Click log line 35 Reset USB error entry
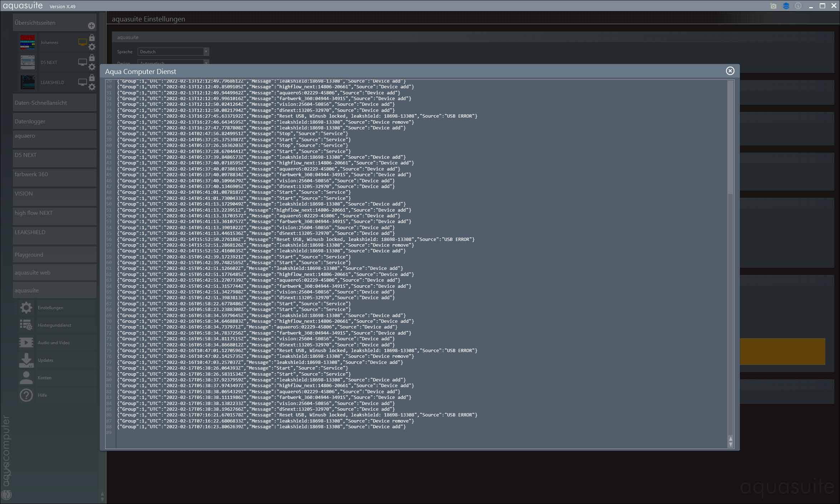Image resolution: width=840 pixels, height=504 pixels. pos(297,116)
